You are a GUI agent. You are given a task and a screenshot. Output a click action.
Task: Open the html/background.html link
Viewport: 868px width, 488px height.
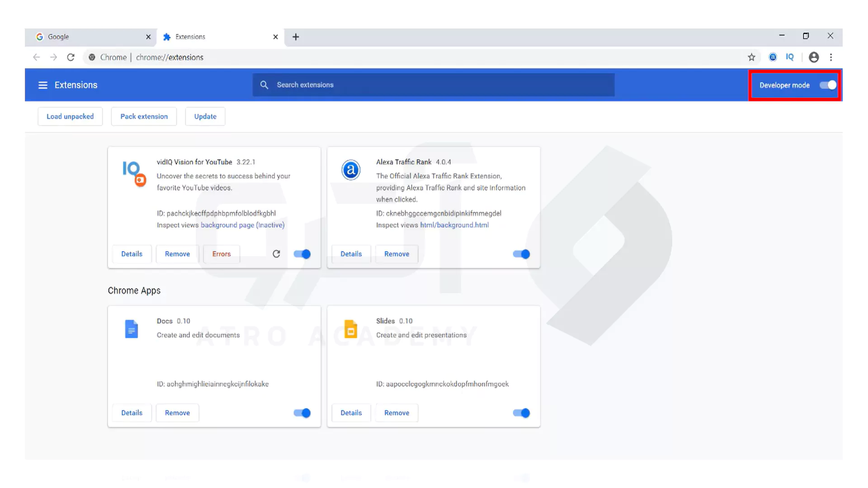coord(454,225)
